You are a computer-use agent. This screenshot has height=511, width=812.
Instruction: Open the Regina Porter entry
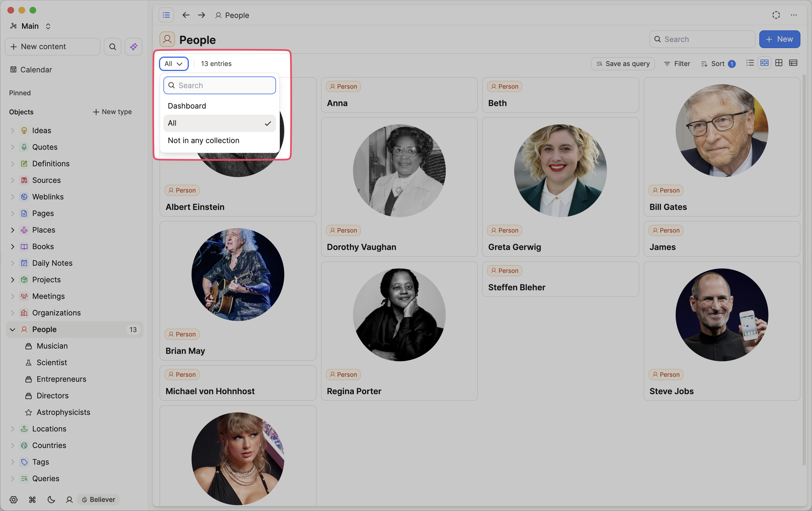399,331
